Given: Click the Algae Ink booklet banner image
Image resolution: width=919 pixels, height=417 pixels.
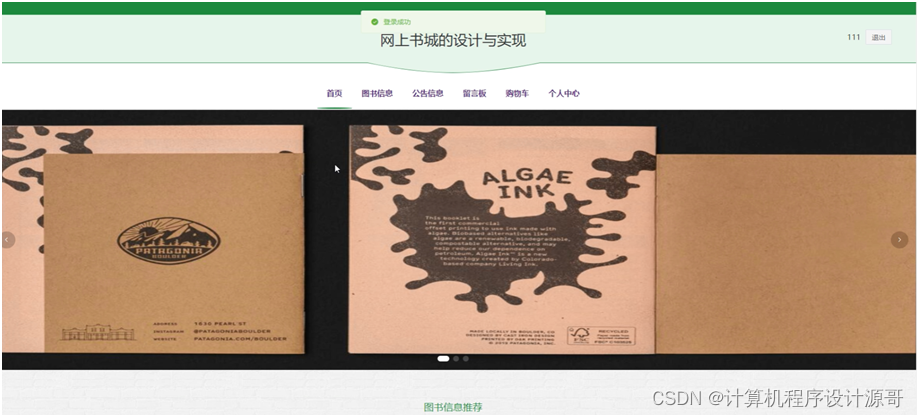Looking at the screenshot, I should coord(502,239).
